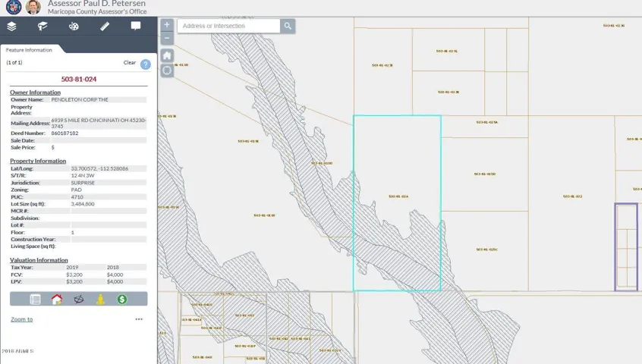Click the S/T/R value 12 4N 3W

[83, 175]
